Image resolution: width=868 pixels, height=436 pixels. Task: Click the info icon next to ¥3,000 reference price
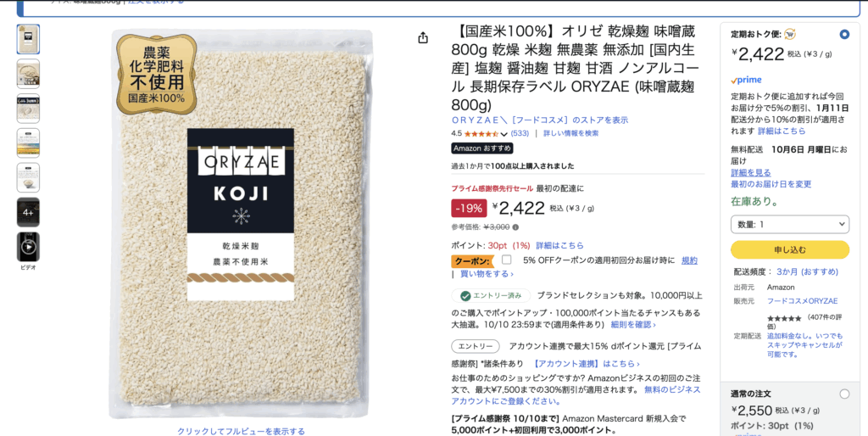pos(515,227)
